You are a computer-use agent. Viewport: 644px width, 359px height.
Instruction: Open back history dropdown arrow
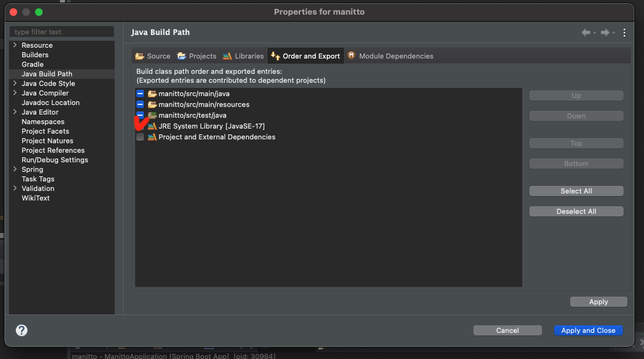tap(594, 33)
